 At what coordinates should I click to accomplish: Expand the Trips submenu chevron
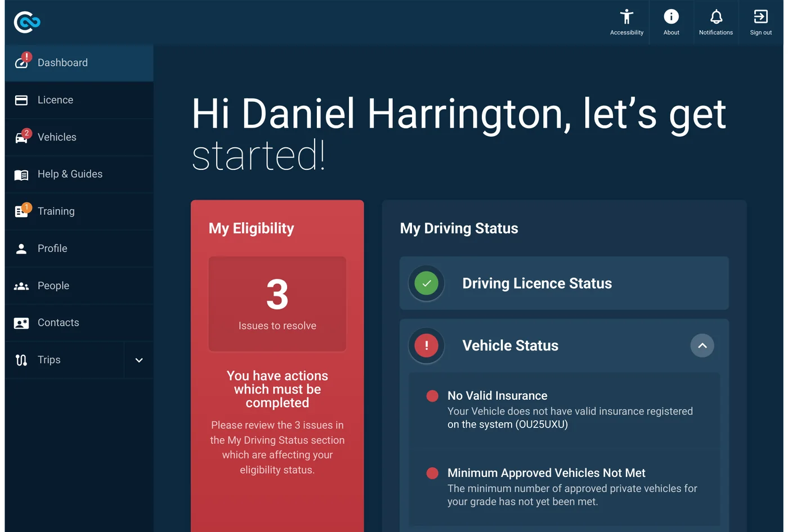[x=139, y=360]
